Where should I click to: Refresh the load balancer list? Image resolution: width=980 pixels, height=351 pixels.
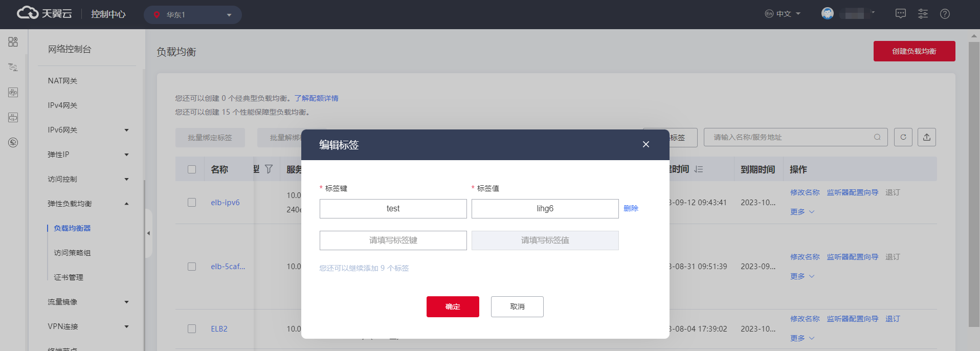click(x=903, y=137)
